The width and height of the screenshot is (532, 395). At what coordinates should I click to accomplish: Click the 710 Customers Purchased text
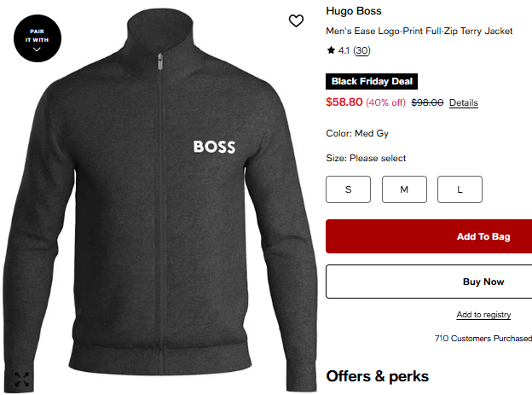[x=483, y=339]
